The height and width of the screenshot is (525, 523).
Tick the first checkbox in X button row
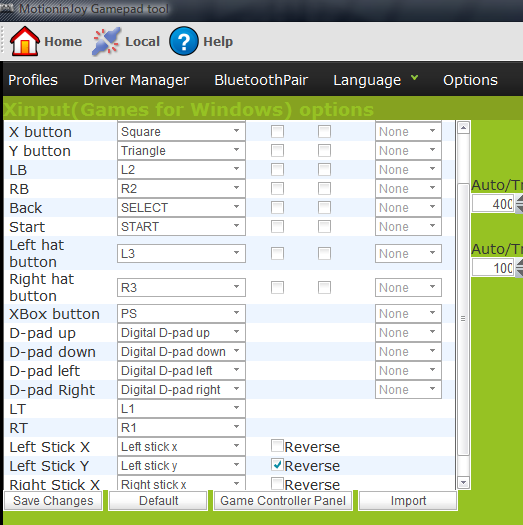click(277, 132)
